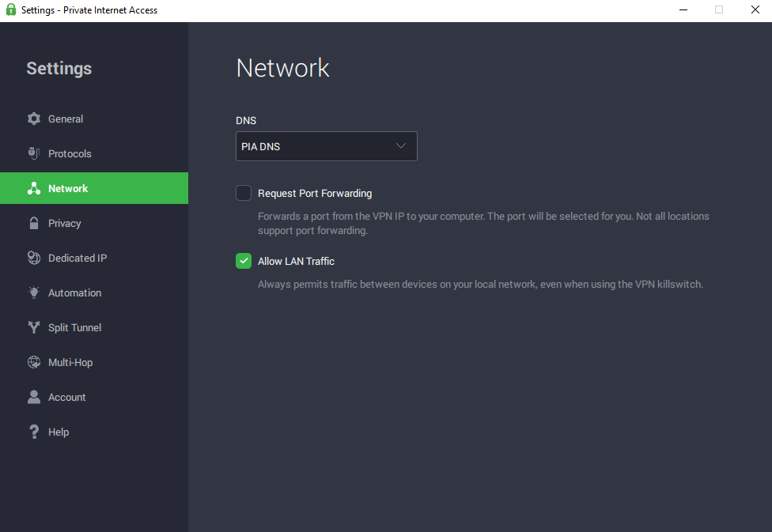Enable Request Port Forwarding
This screenshot has height=532, width=772.
coord(243,193)
